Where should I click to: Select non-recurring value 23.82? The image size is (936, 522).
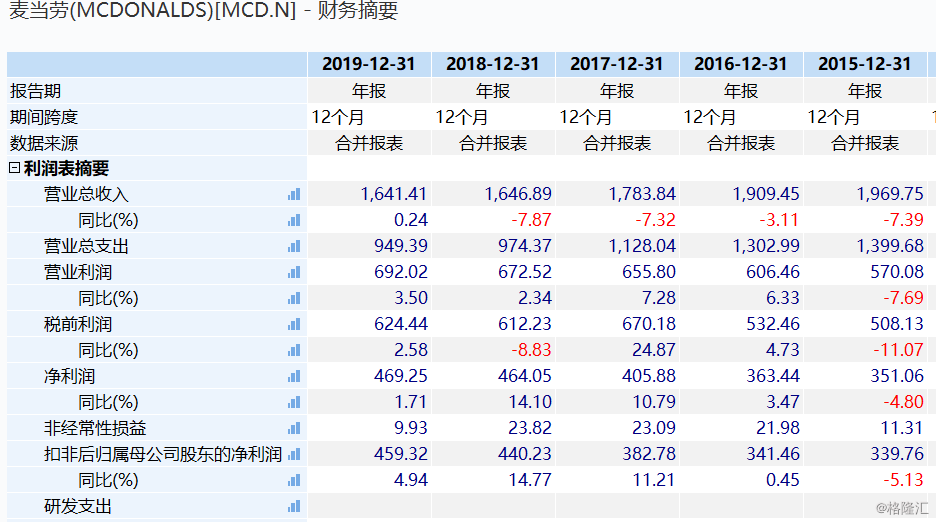pos(530,428)
